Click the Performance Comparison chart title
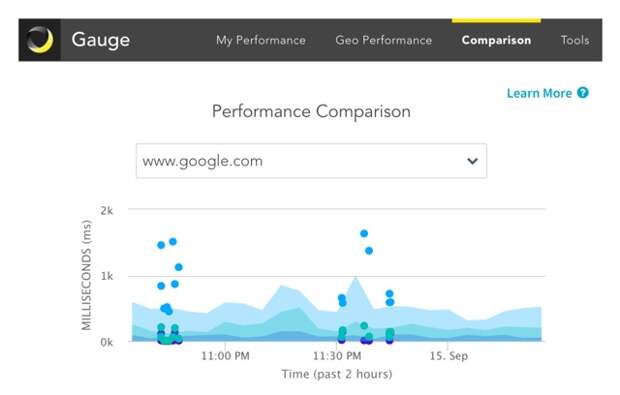 [311, 112]
